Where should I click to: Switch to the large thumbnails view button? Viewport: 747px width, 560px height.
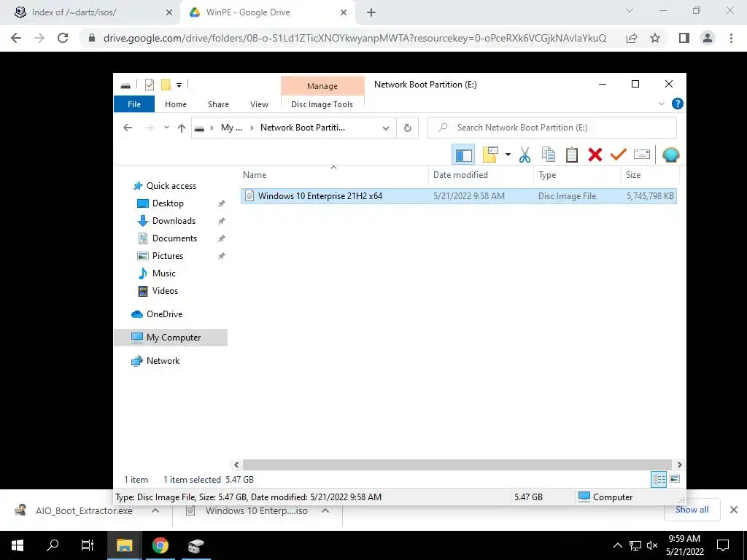675,479
